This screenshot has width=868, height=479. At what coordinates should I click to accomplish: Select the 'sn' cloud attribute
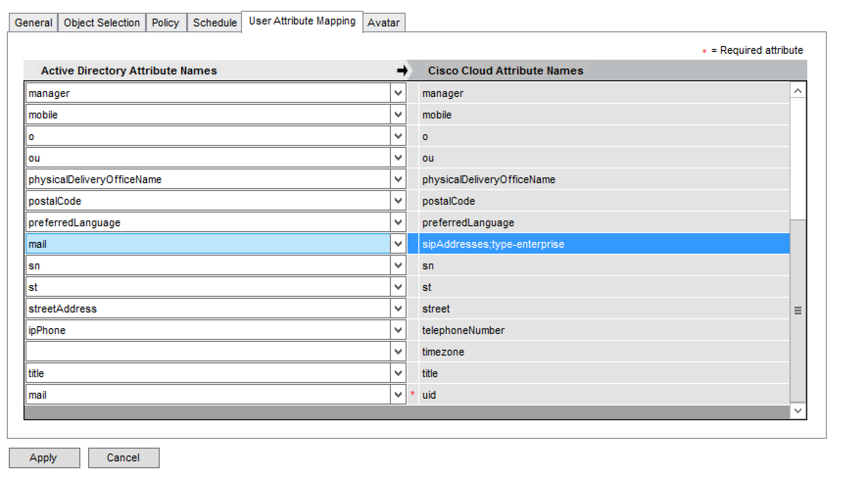[604, 265]
